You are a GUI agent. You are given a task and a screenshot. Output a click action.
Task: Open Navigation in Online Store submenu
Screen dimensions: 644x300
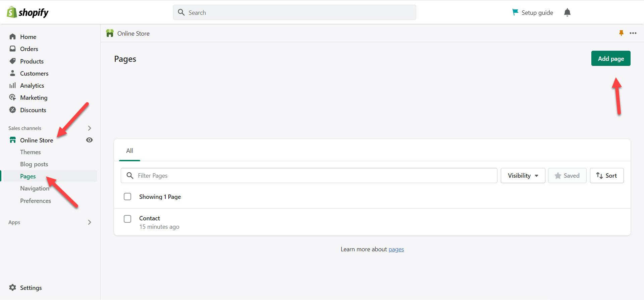[x=35, y=188]
